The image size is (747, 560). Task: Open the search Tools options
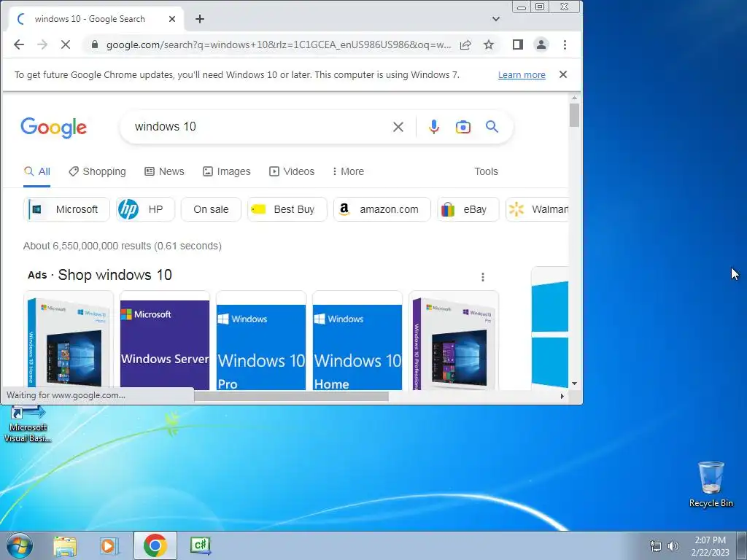[486, 171]
